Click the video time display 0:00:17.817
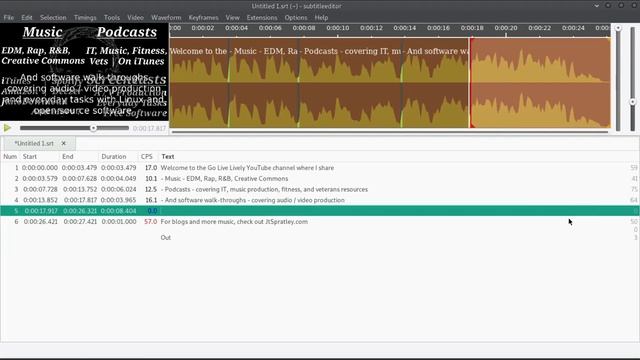This screenshot has height=360, width=640. click(x=149, y=129)
